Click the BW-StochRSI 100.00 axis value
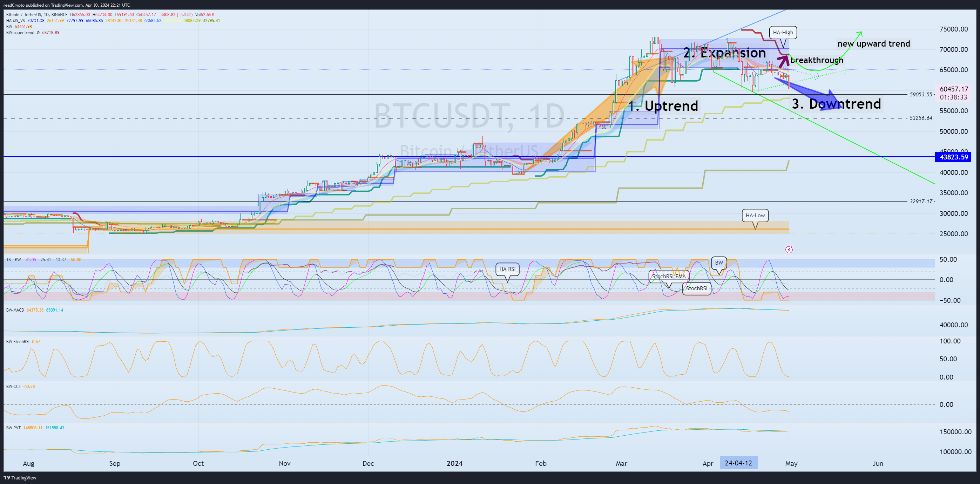This screenshot has width=980, height=484. (x=951, y=341)
